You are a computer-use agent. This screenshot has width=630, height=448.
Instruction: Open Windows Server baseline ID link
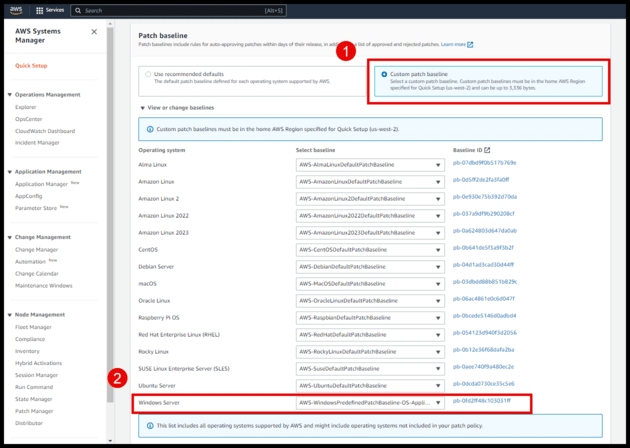[482, 401]
